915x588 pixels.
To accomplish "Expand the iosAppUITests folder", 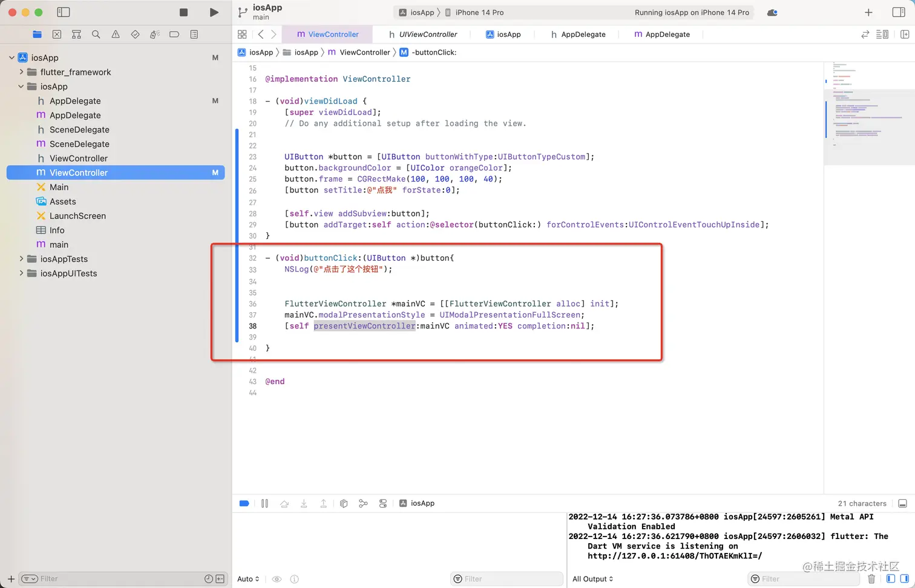I will (x=21, y=273).
